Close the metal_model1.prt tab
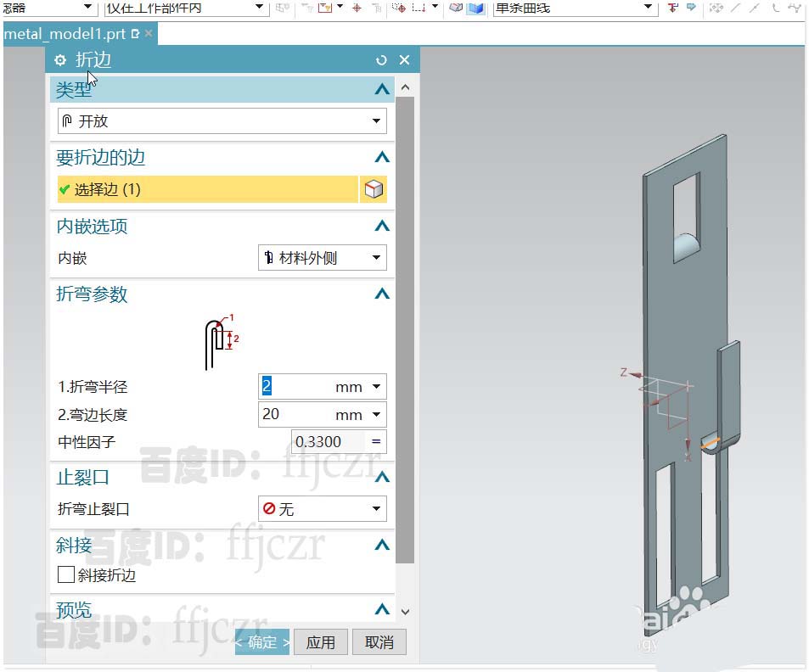Screen dimensions: 809x672 pos(149,34)
